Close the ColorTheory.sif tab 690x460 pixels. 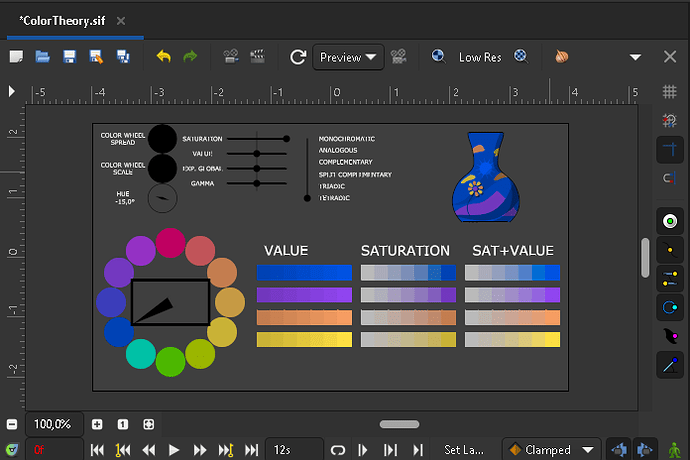[121, 20]
